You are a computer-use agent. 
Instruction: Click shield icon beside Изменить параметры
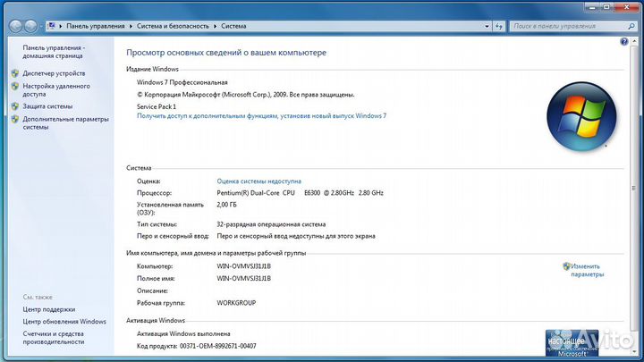coord(566,266)
